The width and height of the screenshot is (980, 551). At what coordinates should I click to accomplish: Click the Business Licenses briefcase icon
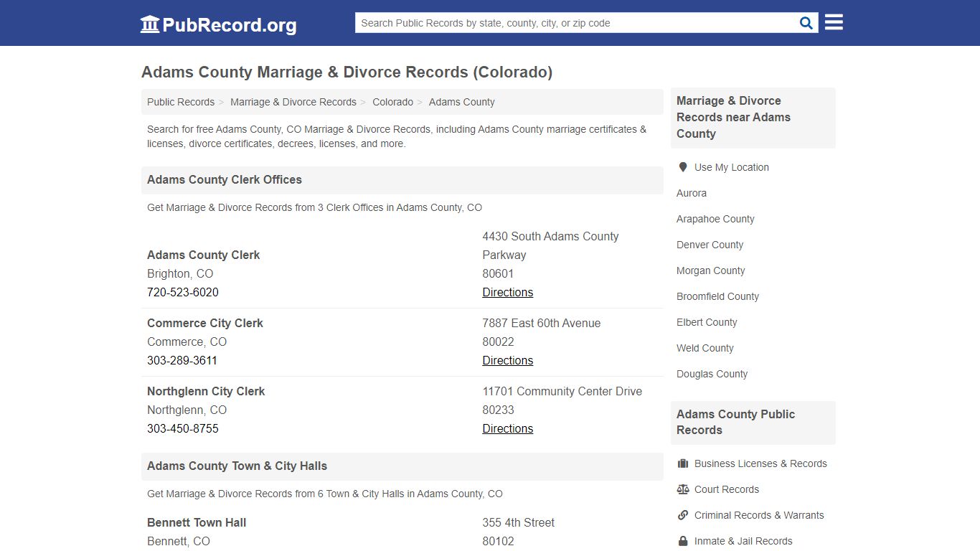(683, 463)
